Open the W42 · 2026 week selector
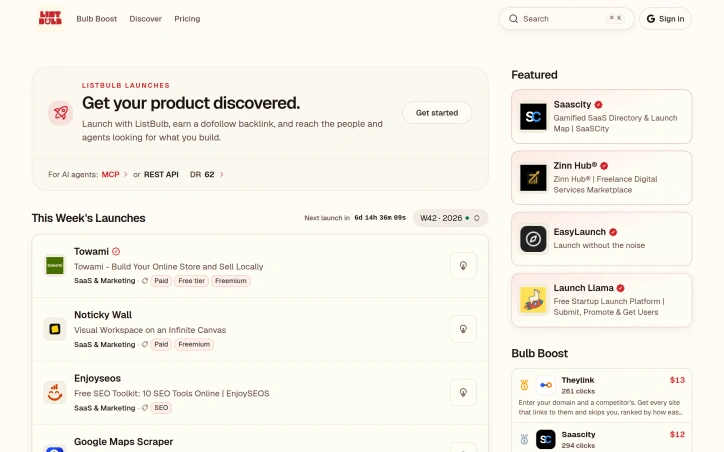This screenshot has height=452, width=724. [x=450, y=218]
